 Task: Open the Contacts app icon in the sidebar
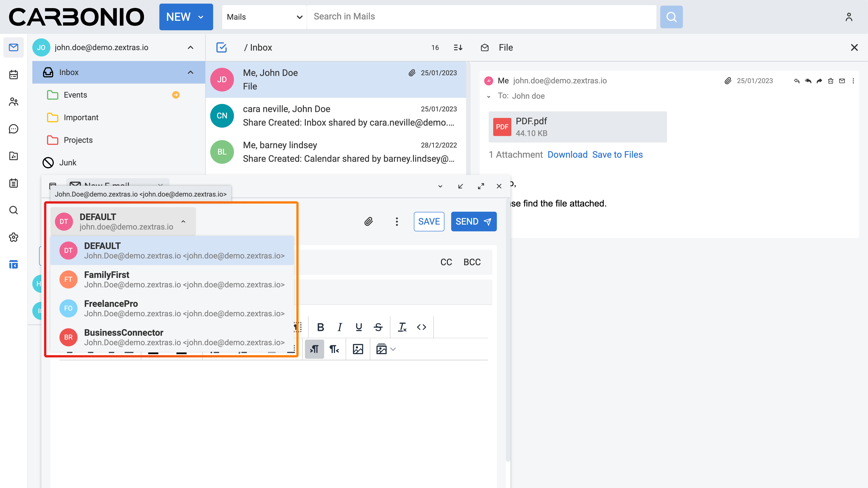[x=14, y=102]
